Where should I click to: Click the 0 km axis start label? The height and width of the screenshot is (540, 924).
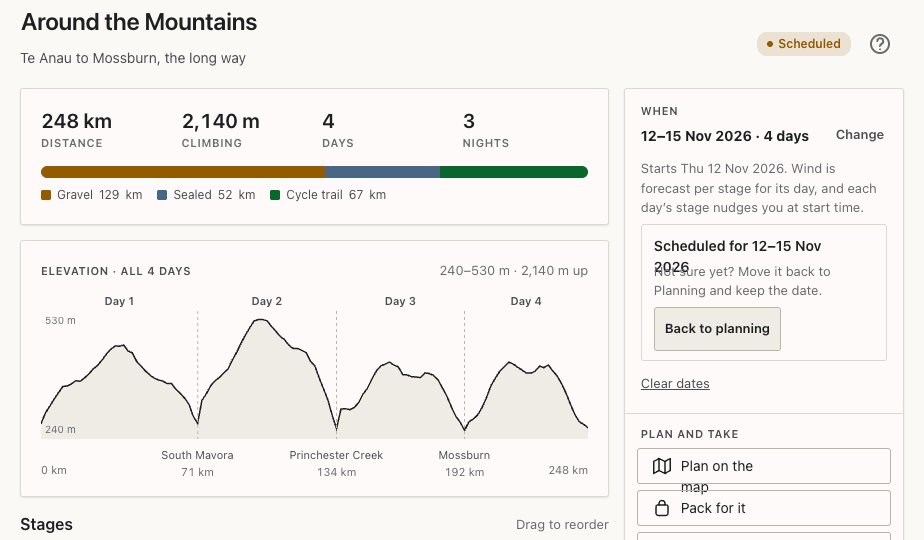[x=54, y=470]
